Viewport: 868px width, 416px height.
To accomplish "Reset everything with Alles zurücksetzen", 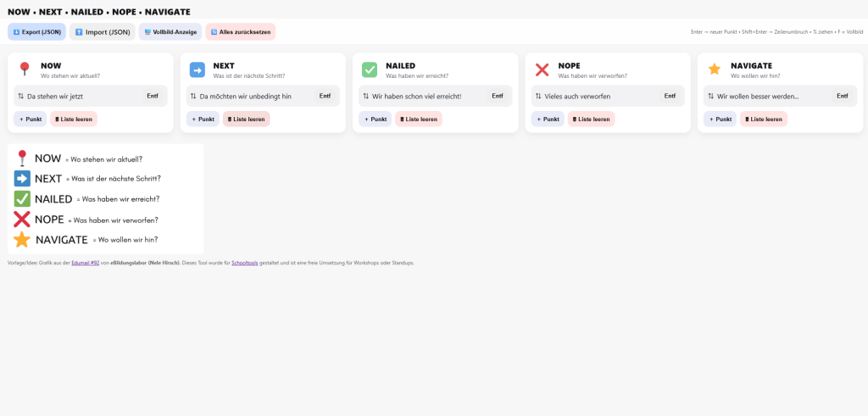I will pyautogui.click(x=241, y=31).
